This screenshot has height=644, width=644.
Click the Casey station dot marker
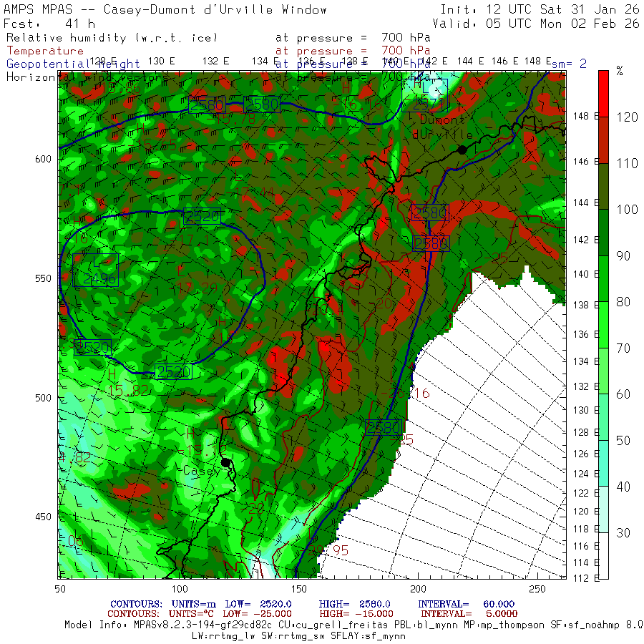point(225,463)
